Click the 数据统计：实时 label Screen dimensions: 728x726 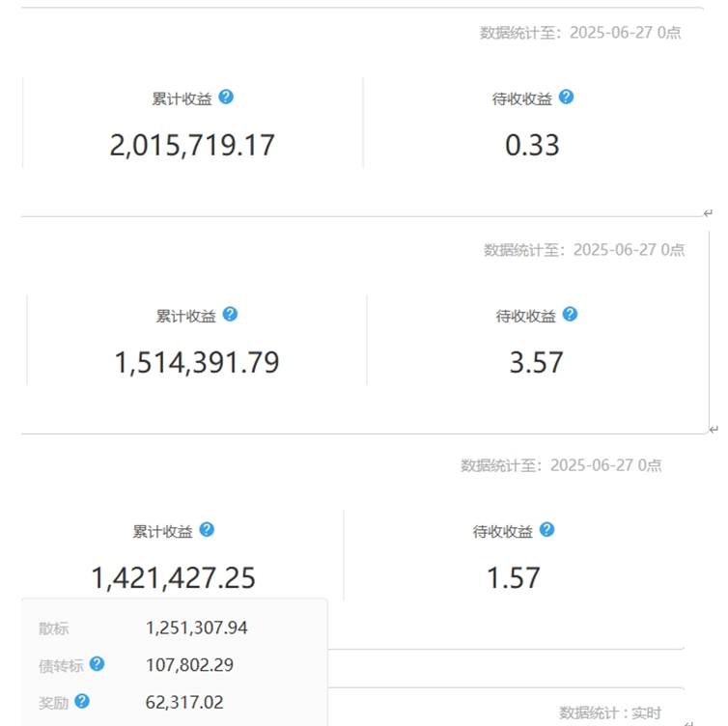click(x=610, y=713)
